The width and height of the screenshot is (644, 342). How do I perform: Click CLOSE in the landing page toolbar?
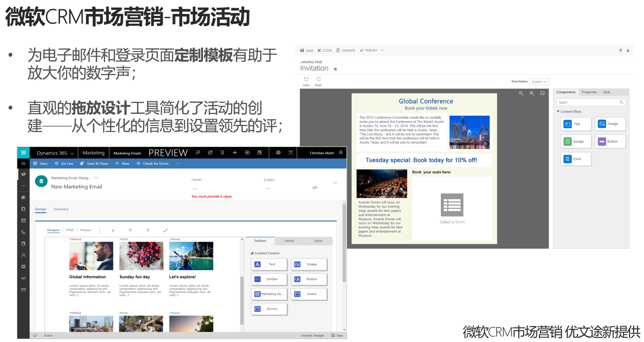(x=325, y=50)
